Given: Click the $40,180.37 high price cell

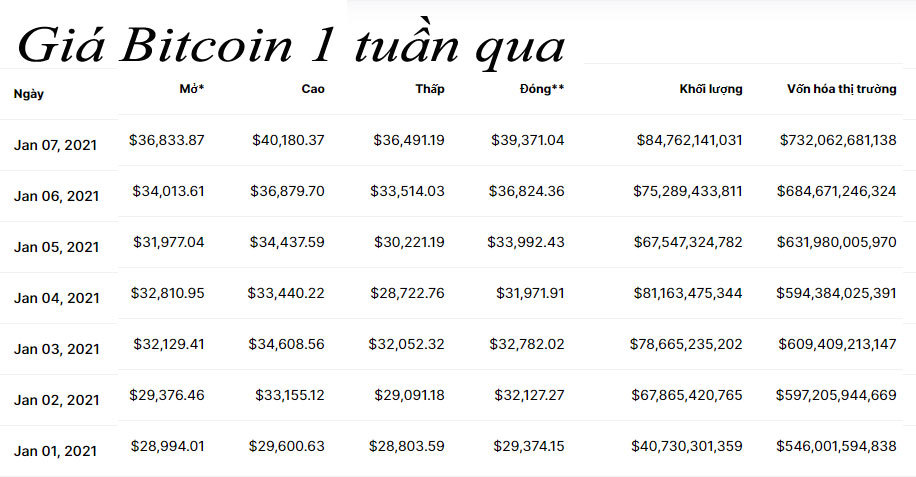Looking at the screenshot, I should [287, 140].
